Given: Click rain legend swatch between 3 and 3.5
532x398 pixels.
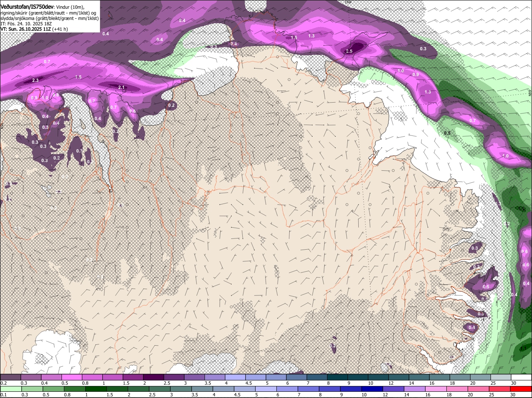Looking at the screenshot, I should pyautogui.click(x=181, y=389).
